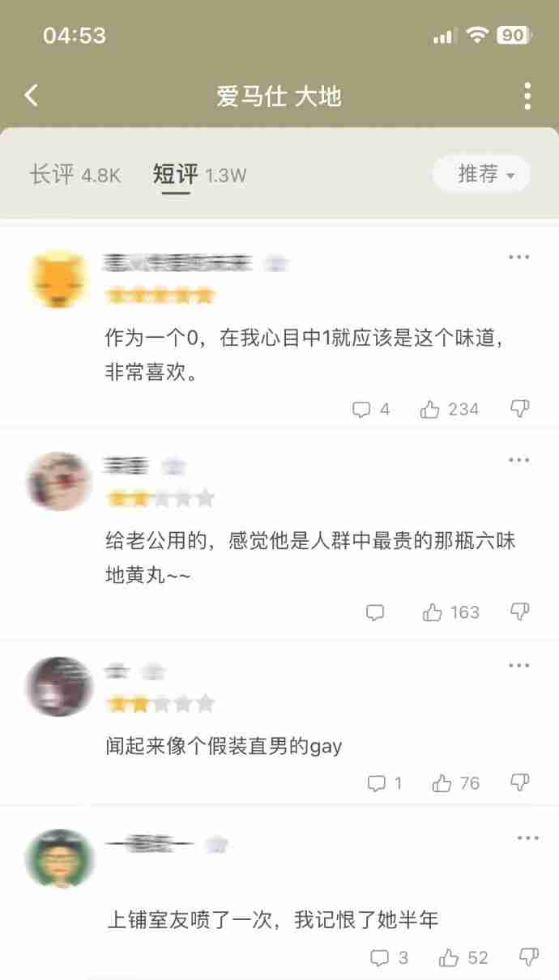Open the 推荐 sort dropdown
The width and height of the screenshot is (559, 980).
click(x=481, y=174)
